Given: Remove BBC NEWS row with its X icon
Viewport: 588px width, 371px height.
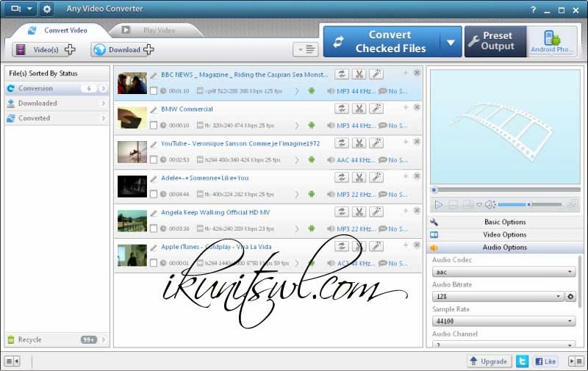Looking at the screenshot, I should [417, 73].
